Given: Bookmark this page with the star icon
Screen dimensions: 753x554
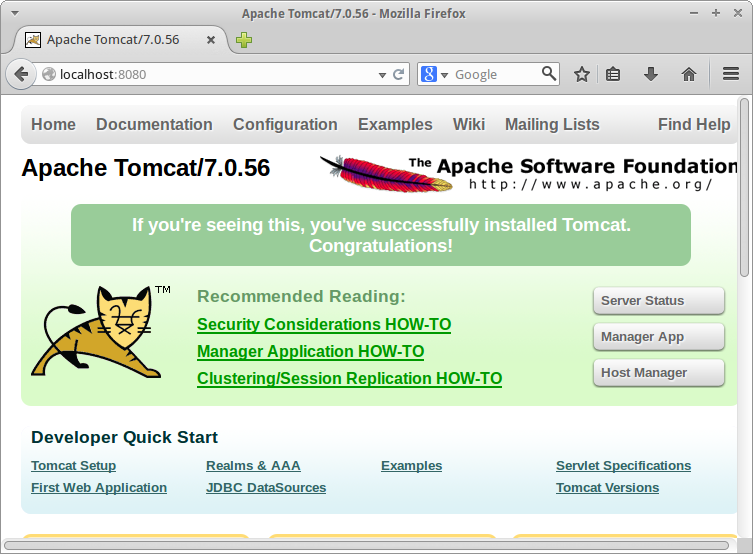Looking at the screenshot, I should point(582,74).
